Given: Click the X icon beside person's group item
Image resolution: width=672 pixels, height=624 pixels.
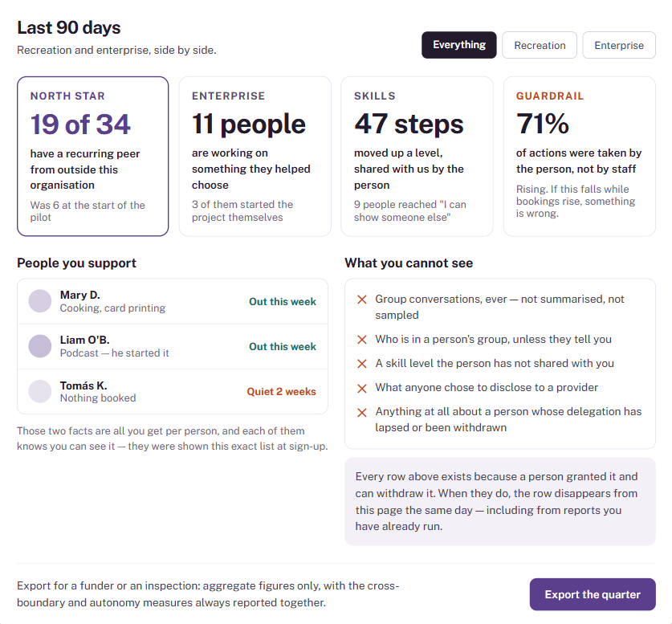Looking at the screenshot, I should 362,340.
